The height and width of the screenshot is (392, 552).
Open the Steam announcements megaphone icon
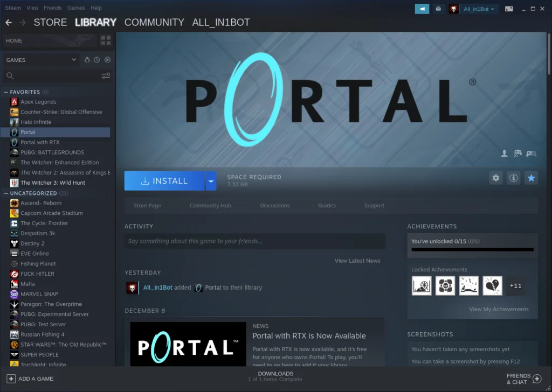point(422,9)
